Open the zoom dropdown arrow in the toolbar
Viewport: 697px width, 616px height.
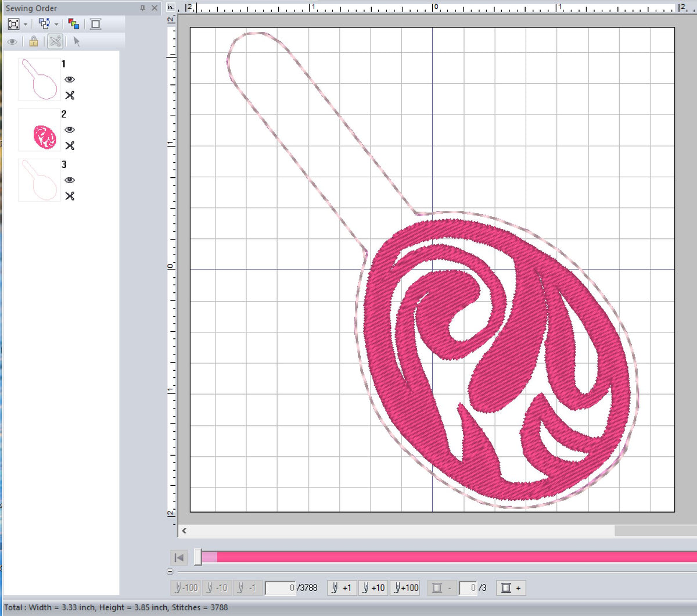coord(26,24)
